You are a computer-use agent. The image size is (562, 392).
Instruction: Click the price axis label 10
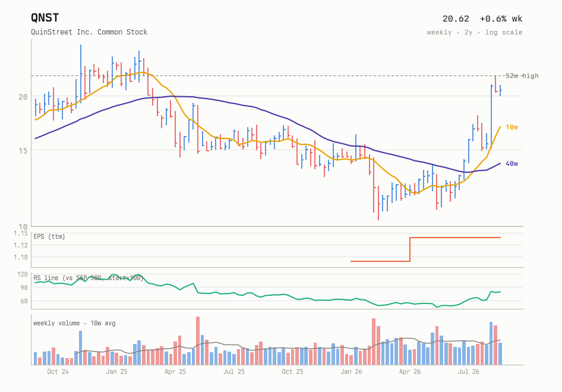click(23, 226)
